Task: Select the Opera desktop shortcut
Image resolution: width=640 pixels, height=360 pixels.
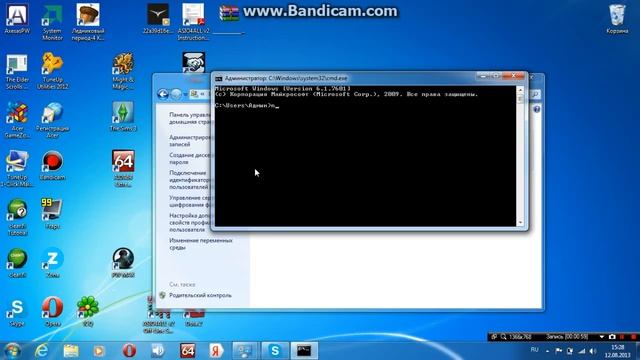Action: 52,312
